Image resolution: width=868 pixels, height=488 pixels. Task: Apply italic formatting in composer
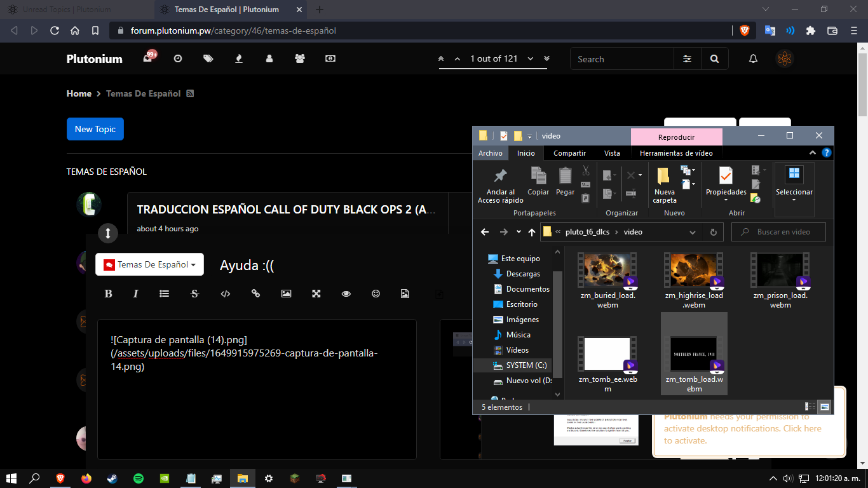pos(135,294)
